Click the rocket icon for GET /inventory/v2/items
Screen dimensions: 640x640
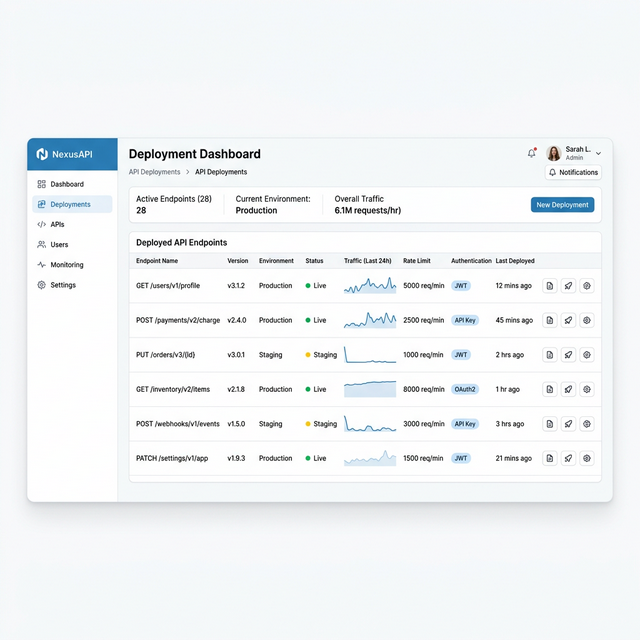pos(568,389)
